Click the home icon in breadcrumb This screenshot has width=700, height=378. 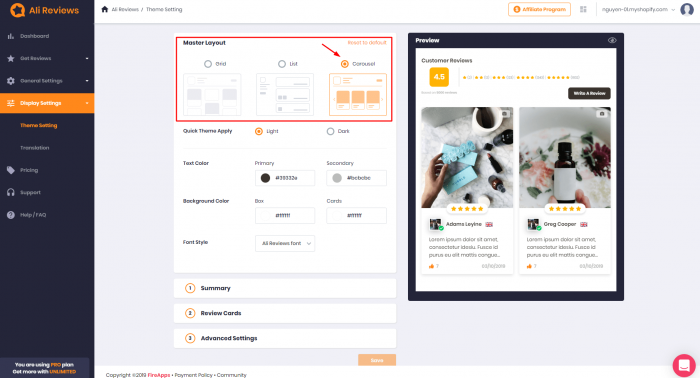point(104,9)
